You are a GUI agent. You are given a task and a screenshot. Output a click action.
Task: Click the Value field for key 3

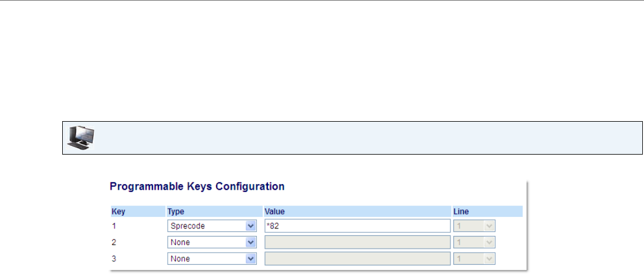[x=357, y=258]
